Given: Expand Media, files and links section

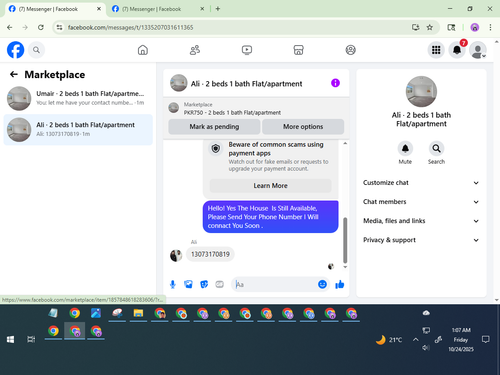Looking at the screenshot, I should point(421,221).
